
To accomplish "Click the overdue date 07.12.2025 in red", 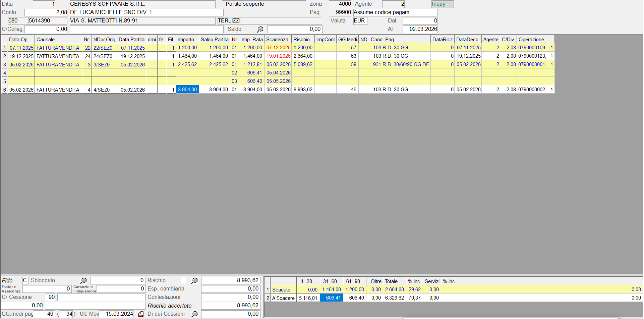I will click(278, 48).
